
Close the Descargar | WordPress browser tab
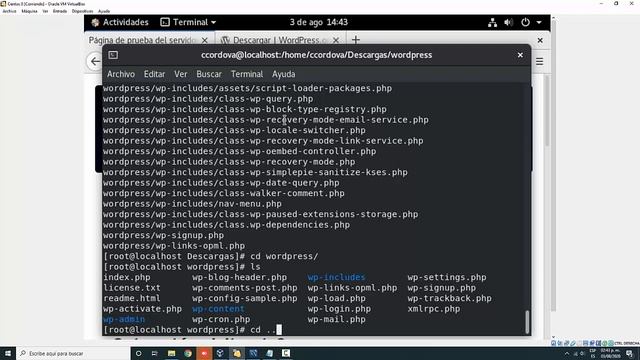336,40
